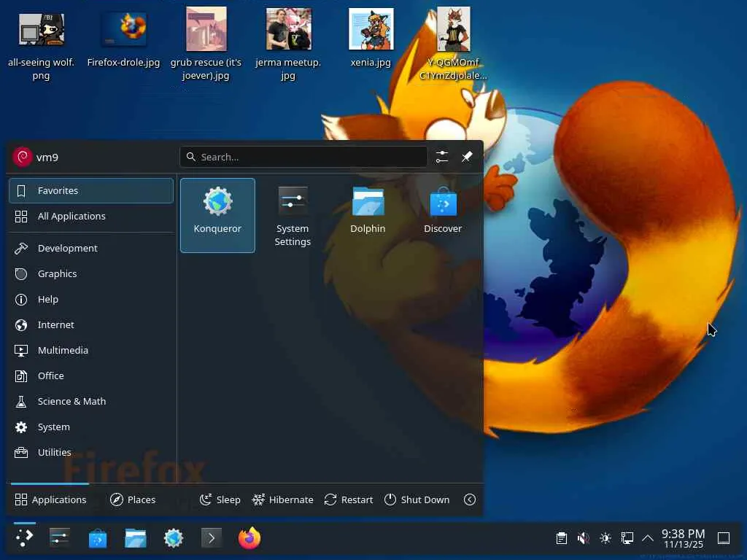
Task: Open the Help category
Action: tap(91, 299)
